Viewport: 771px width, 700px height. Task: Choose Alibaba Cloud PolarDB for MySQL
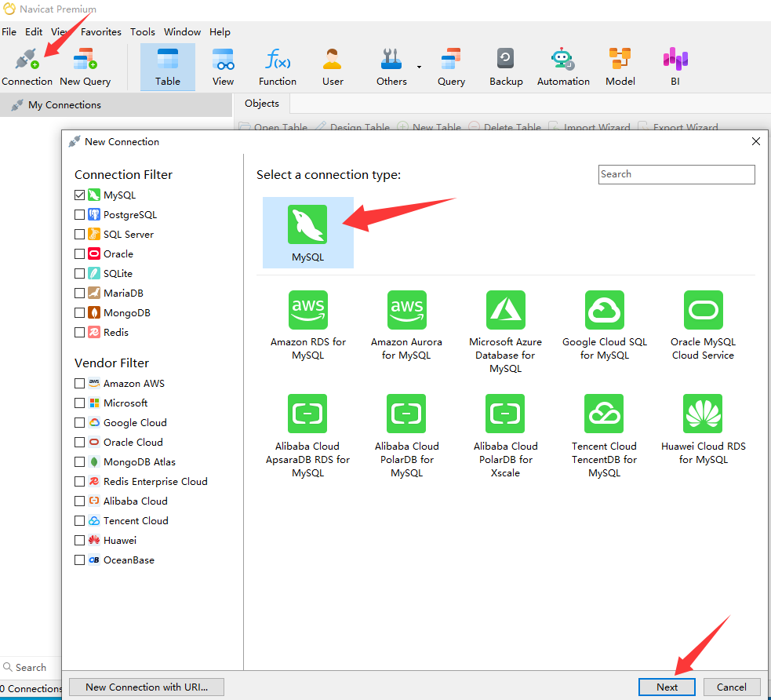click(x=406, y=436)
